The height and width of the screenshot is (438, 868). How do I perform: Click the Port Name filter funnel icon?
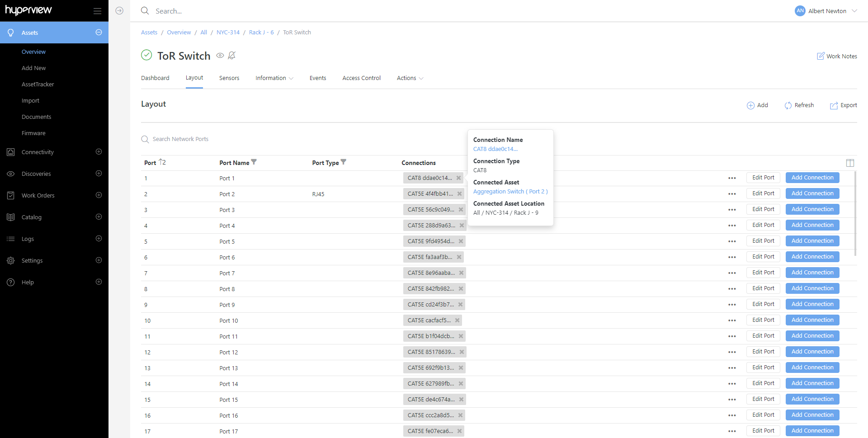click(x=254, y=162)
